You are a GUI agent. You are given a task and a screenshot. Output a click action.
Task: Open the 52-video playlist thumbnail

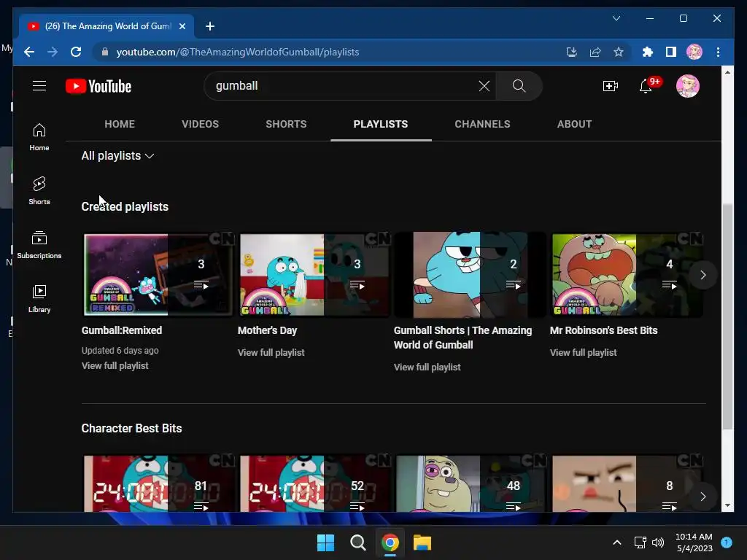[314, 483]
